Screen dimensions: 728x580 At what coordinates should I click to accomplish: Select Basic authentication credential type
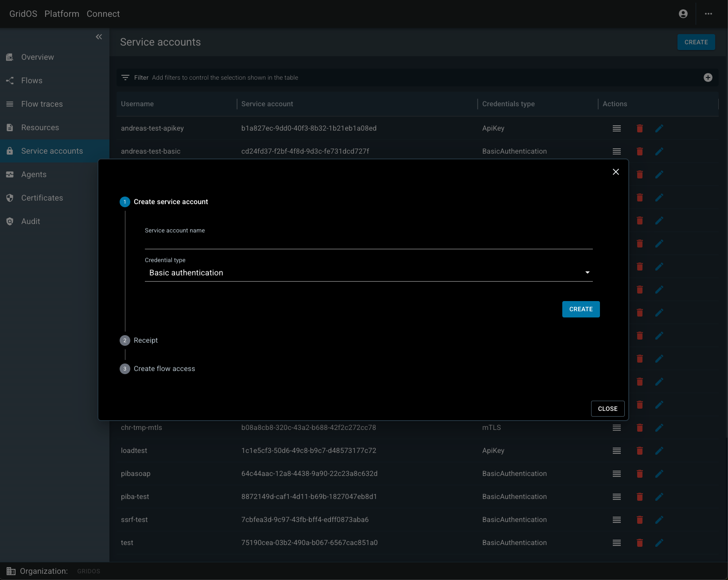(x=186, y=272)
